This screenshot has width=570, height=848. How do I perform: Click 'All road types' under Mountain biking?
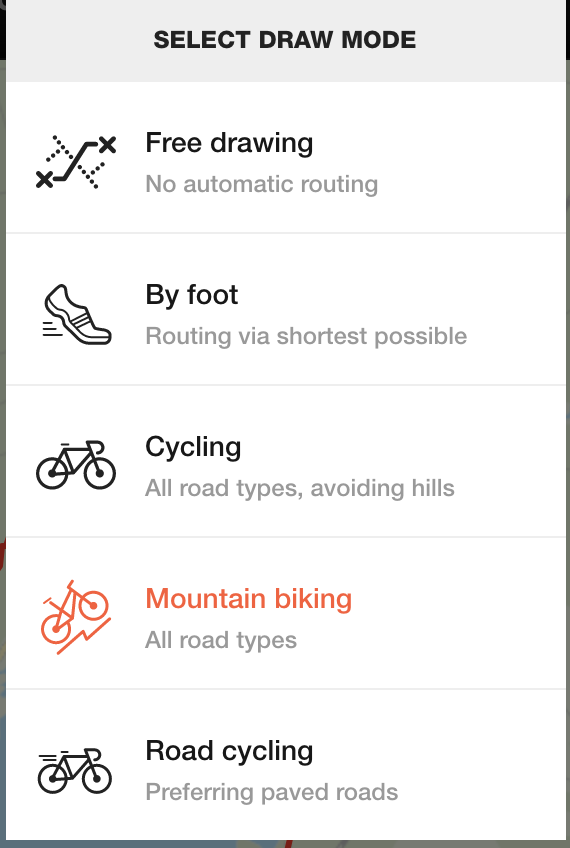pos(221,640)
